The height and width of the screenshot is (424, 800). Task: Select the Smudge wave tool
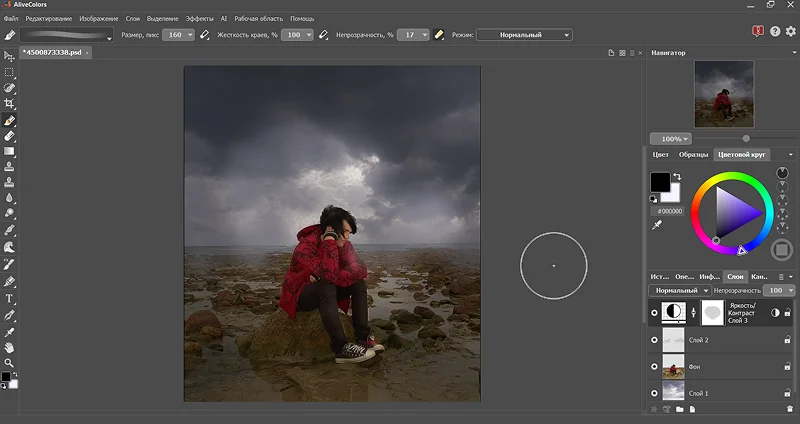click(9, 247)
